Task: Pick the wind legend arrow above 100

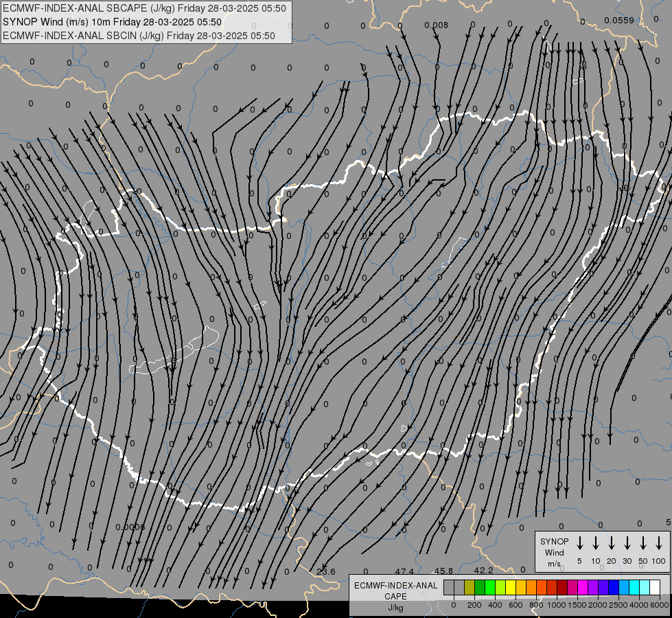Action: tap(659, 543)
